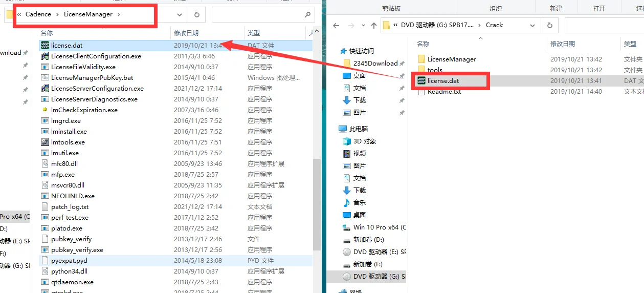Click the lmgrd.exe file icon

45,121
